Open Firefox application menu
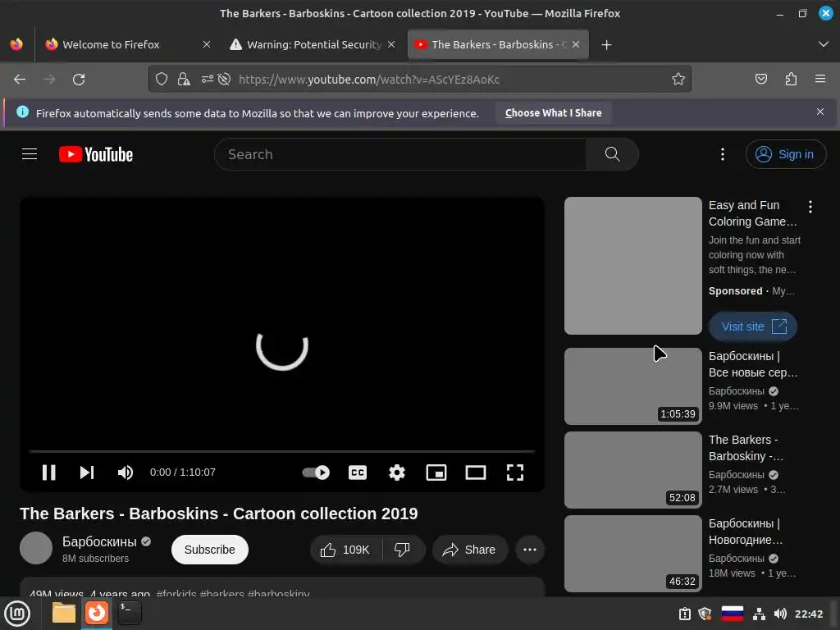The image size is (840, 630). [820, 80]
